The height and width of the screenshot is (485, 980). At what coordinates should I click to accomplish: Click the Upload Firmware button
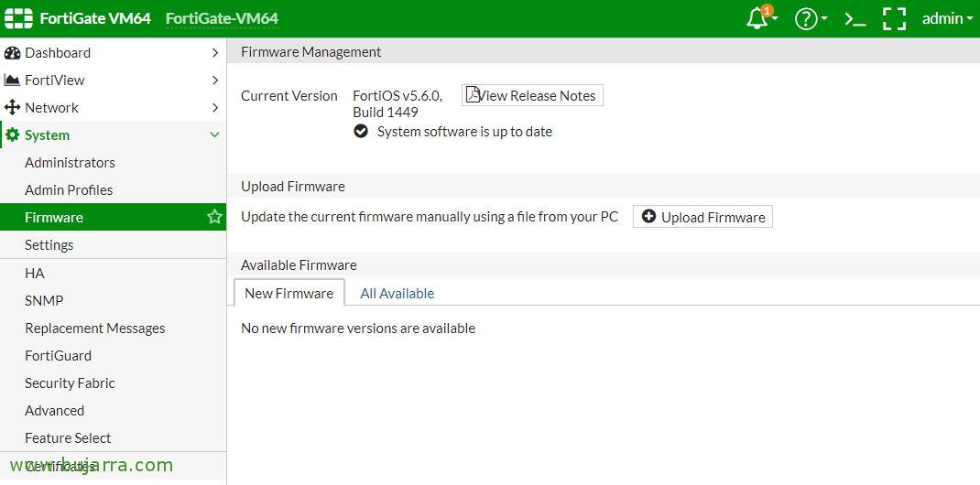tap(702, 217)
